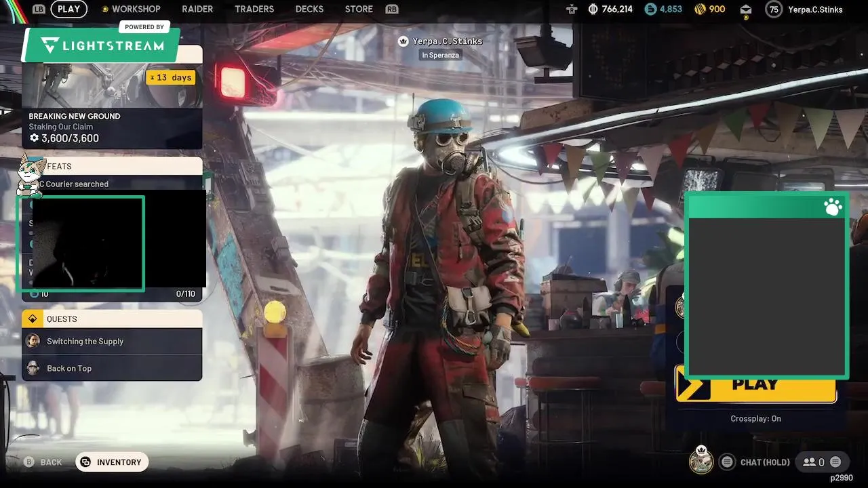Click the B button icon beside BACK
Image resolution: width=868 pixels, height=488 pixels.
(x=29, y=462)
